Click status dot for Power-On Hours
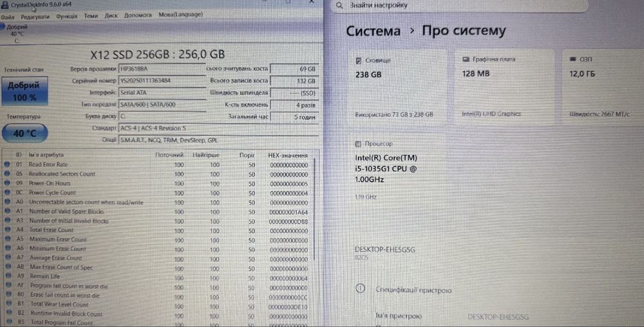The image size is (644, 327). pyautogui.click(x=7, y=183)
